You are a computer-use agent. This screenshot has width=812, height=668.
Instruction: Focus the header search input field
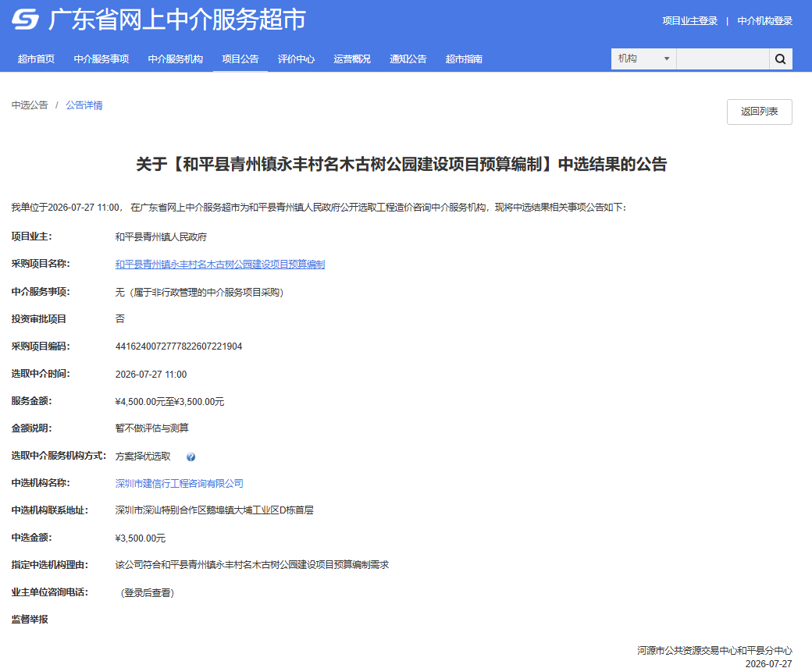coord(722,59)
